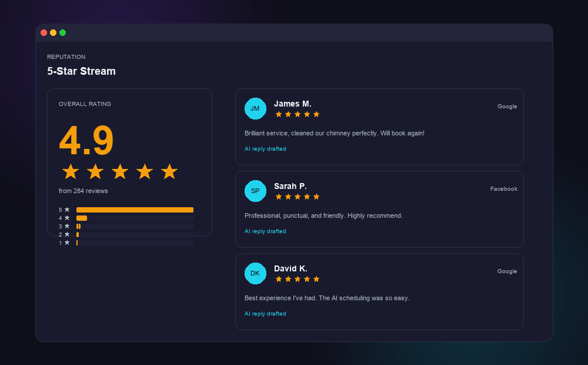Screen dimensions: 588x365
Task: Select the 5 star rating bar
Action: pos(135,210)
